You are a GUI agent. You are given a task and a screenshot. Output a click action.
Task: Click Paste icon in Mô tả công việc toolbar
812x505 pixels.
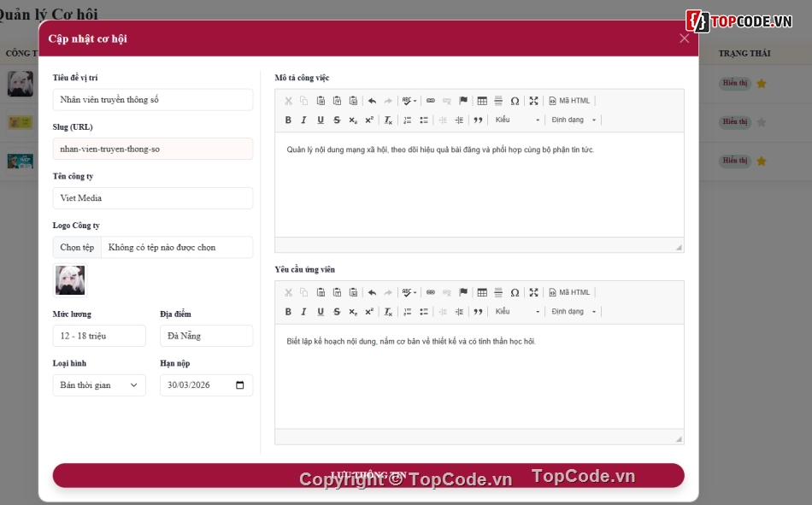tap(321, 101)
